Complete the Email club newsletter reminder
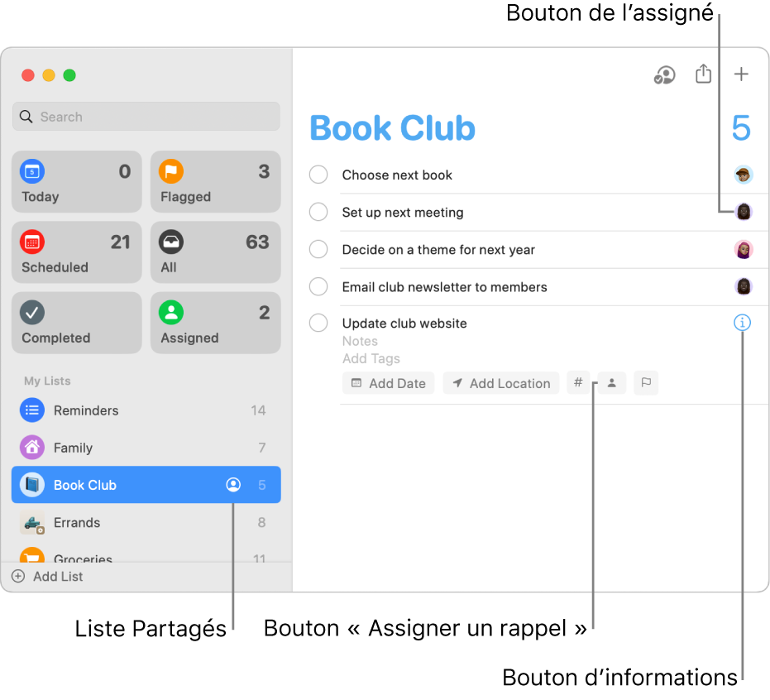Viewport: 770px width, 700px height. (x=318, y=286)
